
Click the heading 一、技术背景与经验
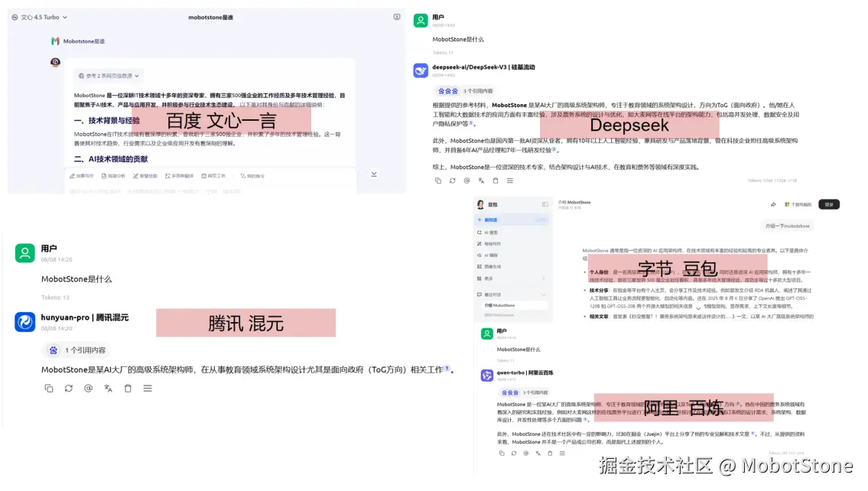pyautogui.click(x=107, y=121)
